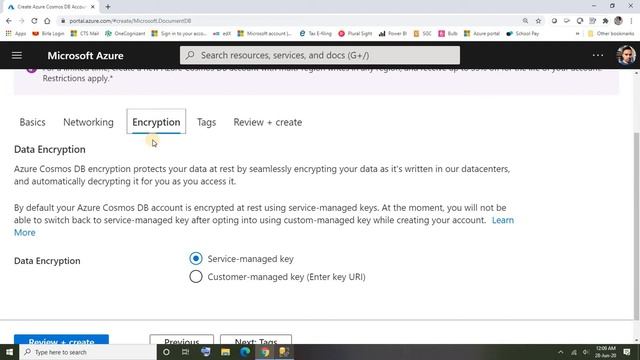Open the CTS Mail bookmark
The height and width of the screenshot is (360, 640).
84,33
